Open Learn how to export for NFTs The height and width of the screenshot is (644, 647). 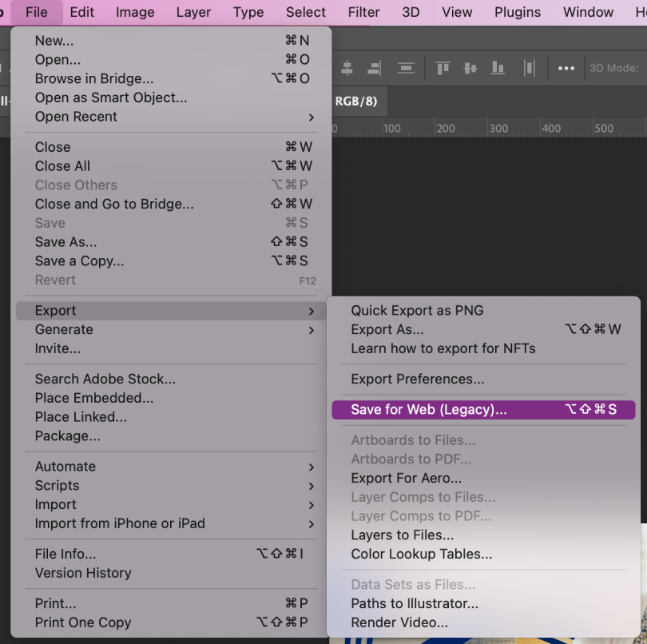[x=483, y=348]
